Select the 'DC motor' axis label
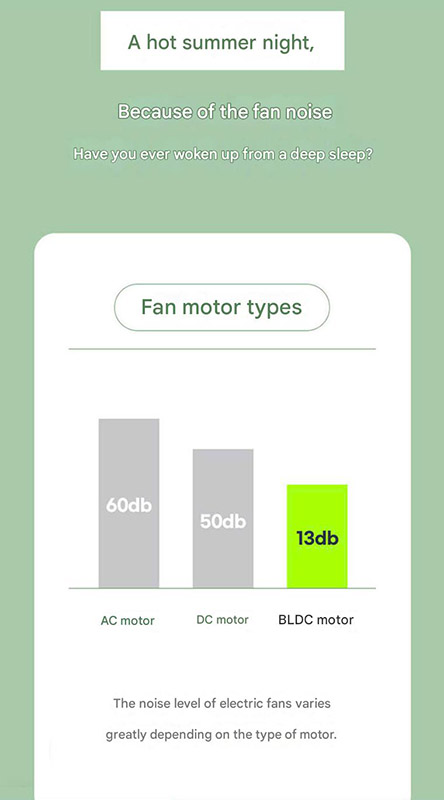 point(223,620)
